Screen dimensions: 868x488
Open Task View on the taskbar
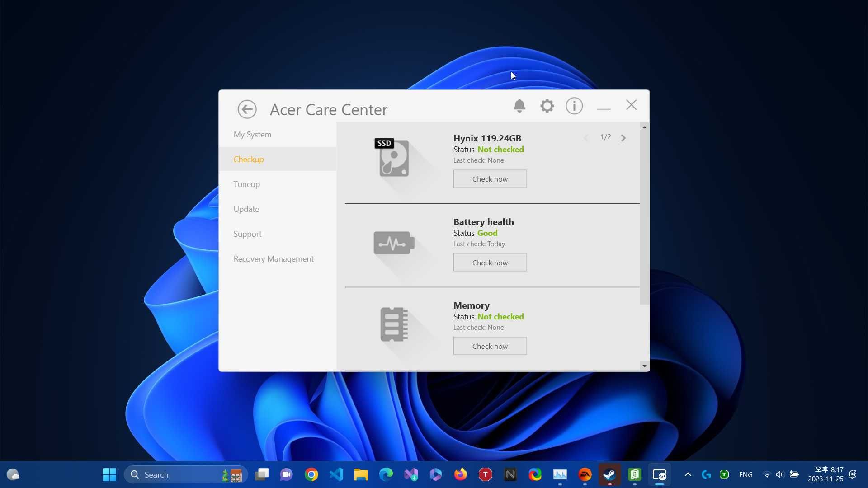pos(262,474)
